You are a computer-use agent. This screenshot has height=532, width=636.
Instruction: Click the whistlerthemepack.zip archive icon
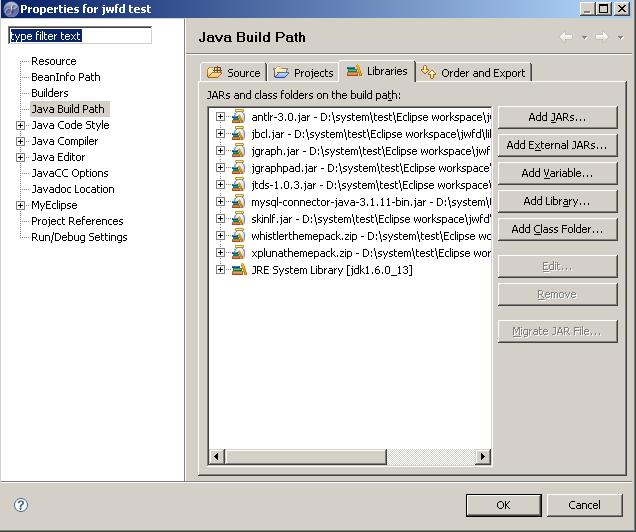[238, 236]
